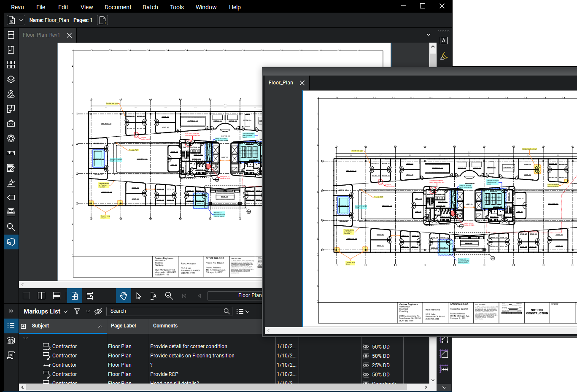Activate the Select arrow tool

pyautogui.click(x=139, y=296)
